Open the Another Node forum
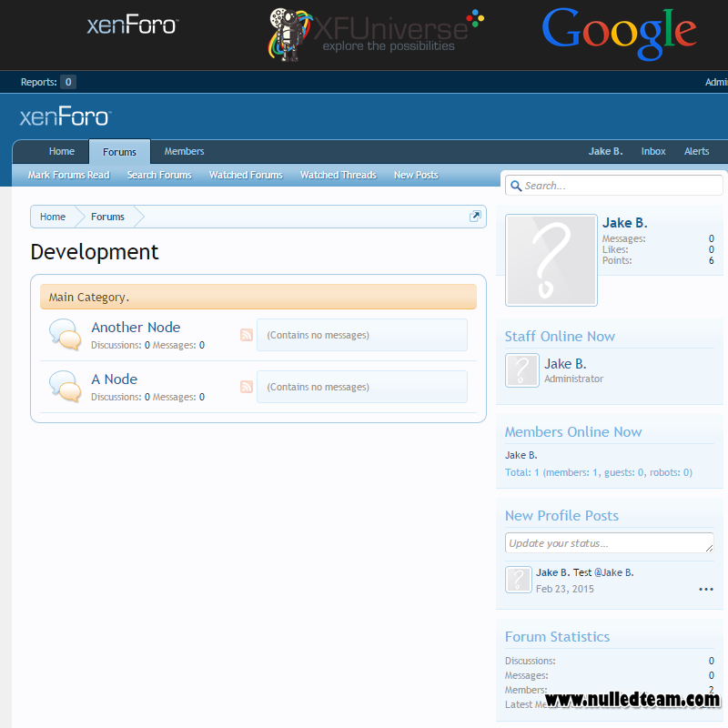 point(136,328)
